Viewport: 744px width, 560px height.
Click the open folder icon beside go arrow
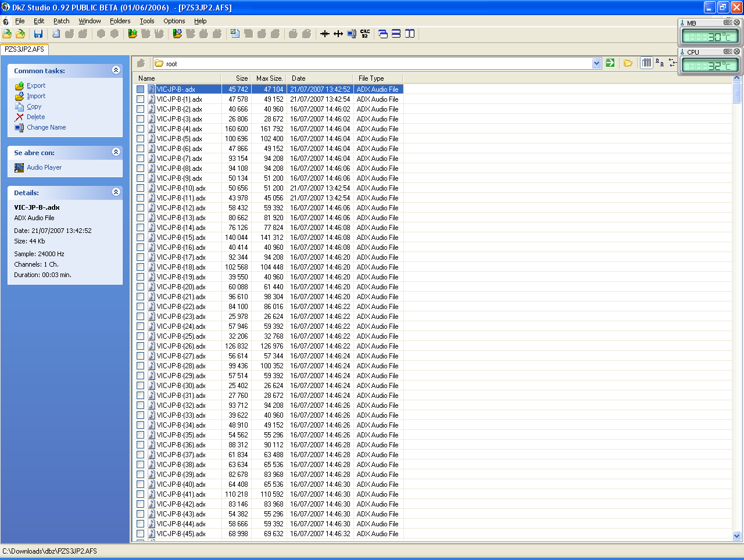click(628, 63)
